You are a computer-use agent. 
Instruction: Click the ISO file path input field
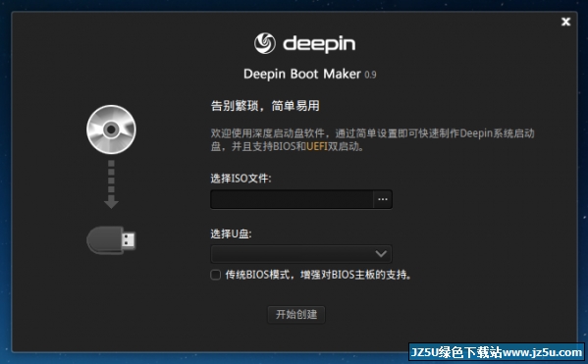tap(292, 199)
